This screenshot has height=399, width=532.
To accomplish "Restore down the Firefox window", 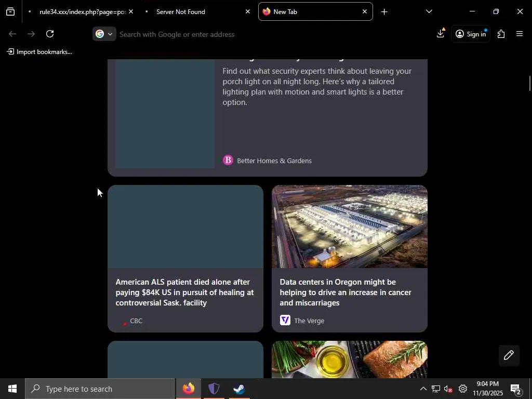I will pos(496,12).
